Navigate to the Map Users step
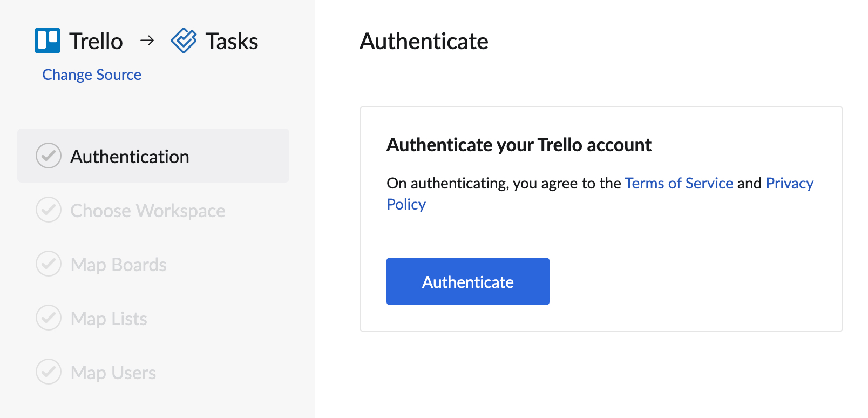The width and height of the screenshot is (868, 418). (112, 372)
